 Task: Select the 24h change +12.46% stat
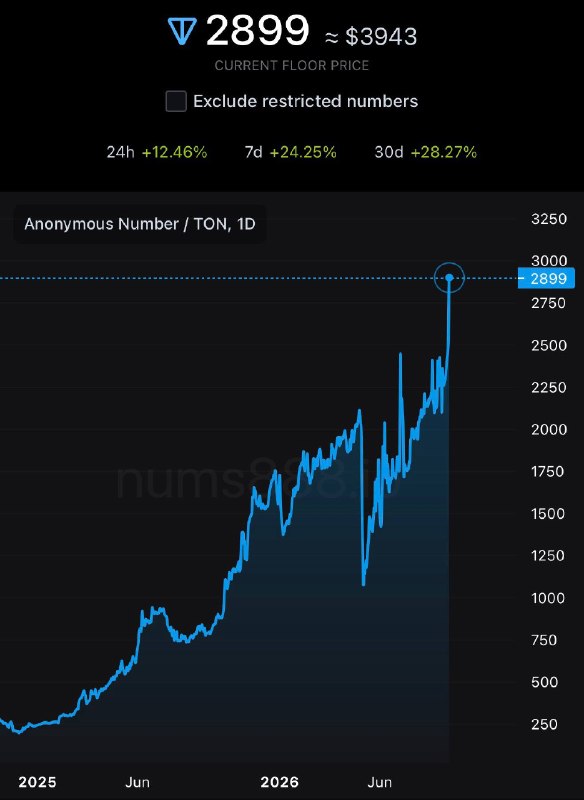pyautogui.click(x=157, y=152)
